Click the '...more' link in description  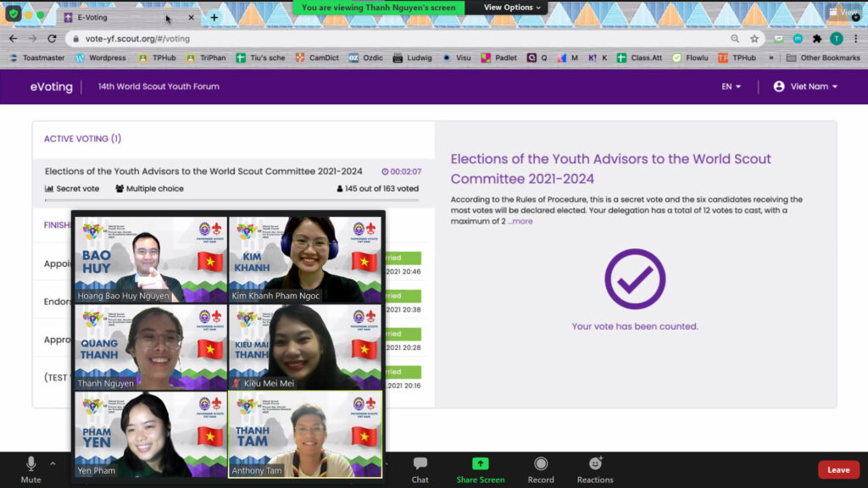point(520,221)
